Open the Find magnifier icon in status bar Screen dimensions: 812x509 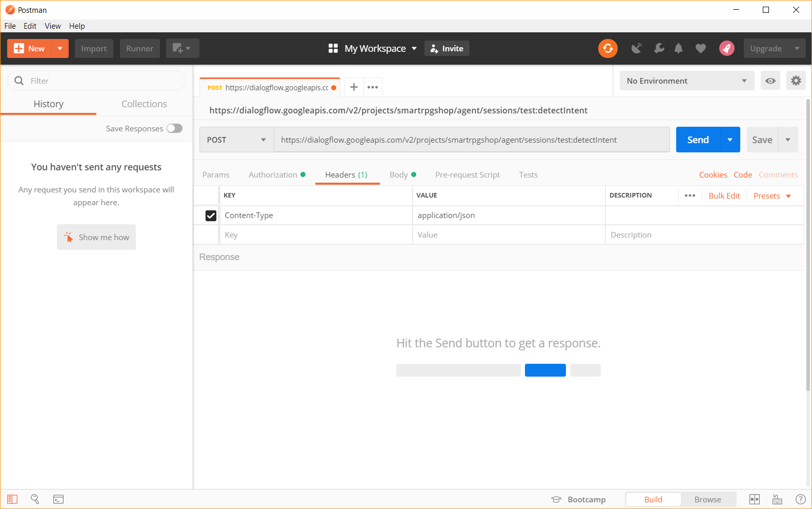(35, 499)
